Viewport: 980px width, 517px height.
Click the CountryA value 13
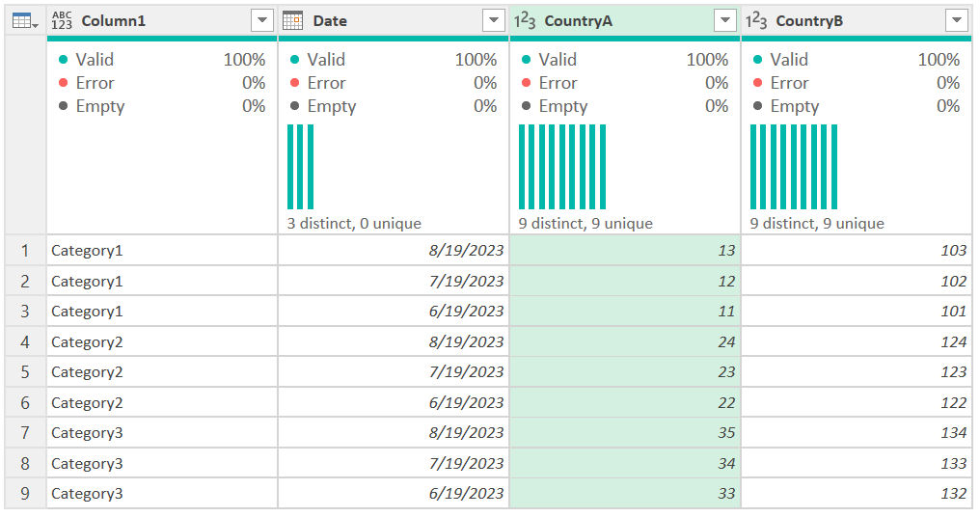click(625, 251)
